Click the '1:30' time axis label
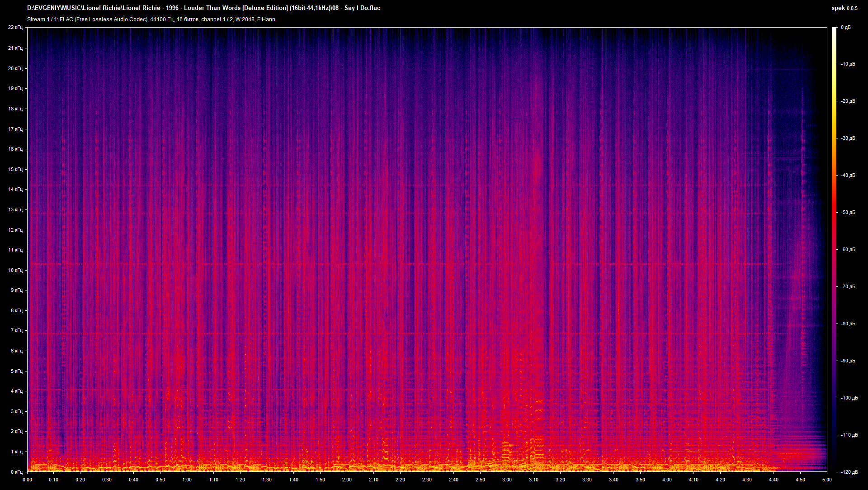 pos(267,480)
